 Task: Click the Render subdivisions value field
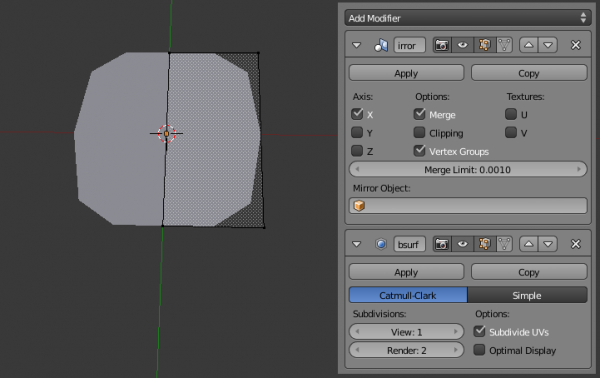click(406, 350)
